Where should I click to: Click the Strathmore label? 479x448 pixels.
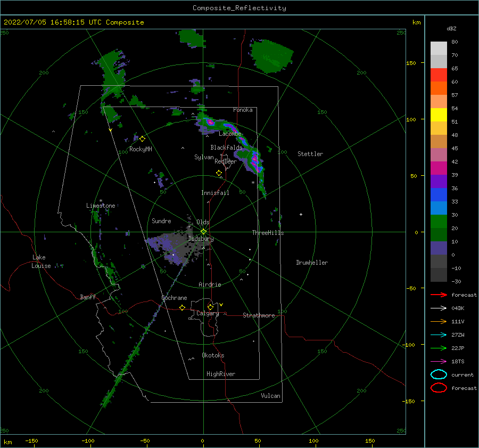pos(259,315)
